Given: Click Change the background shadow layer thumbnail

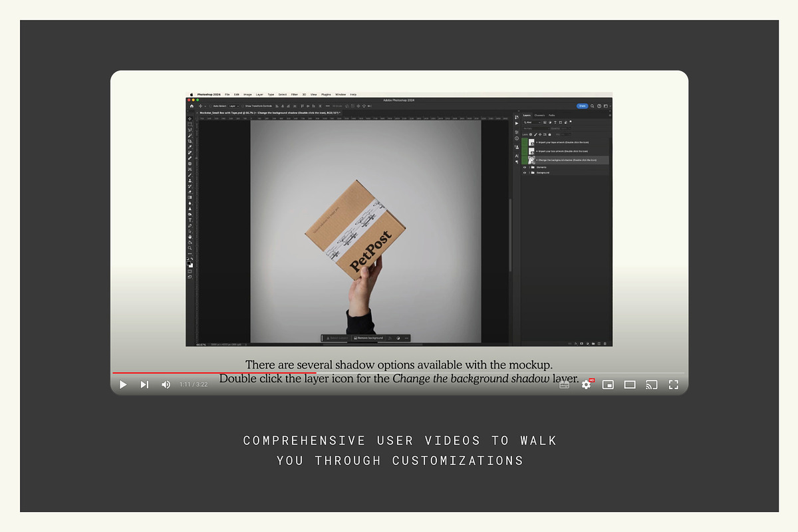Looking at the screenshot, I should [531, 160].
